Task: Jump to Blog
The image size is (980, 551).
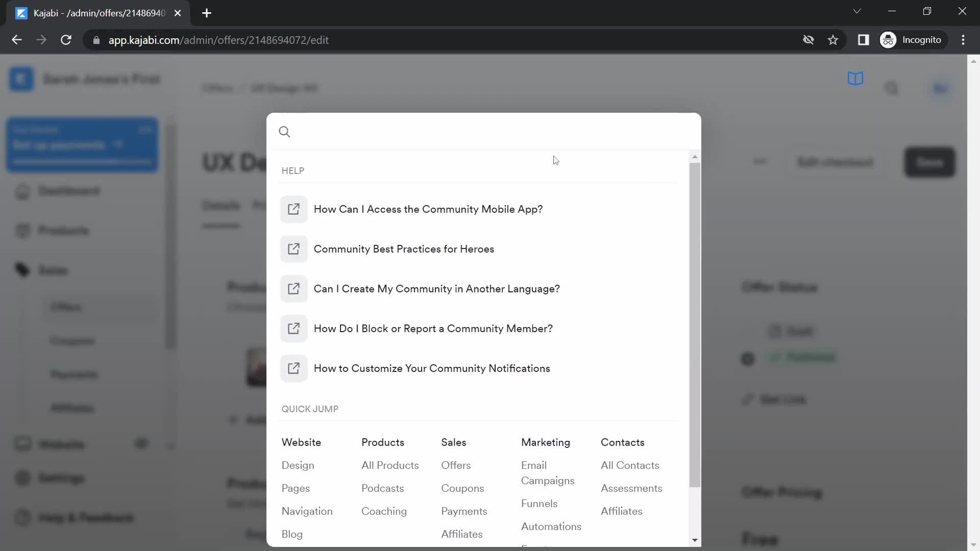Action: [x=292, y=534]
